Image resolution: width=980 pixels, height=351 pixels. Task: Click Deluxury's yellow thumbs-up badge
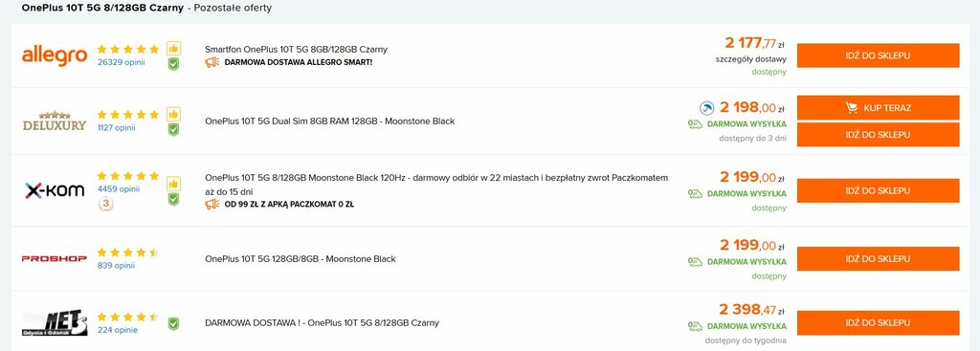pos(173,114)
